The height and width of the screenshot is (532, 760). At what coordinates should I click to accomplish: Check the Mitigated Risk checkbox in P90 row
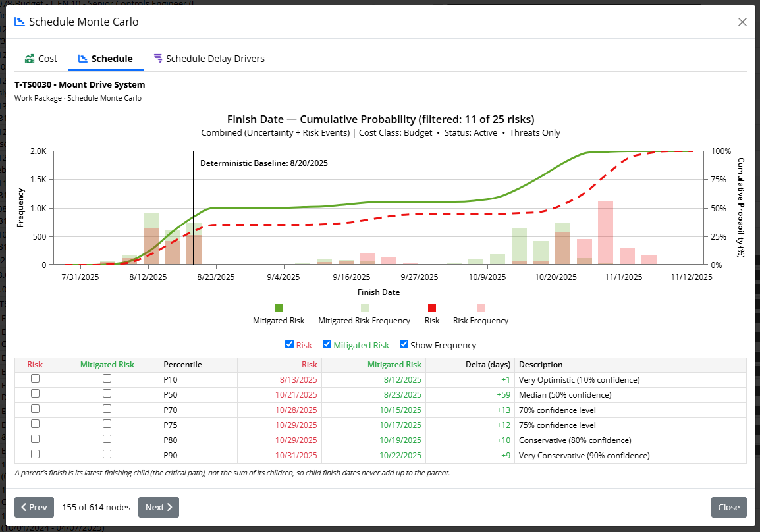click(107, 454)
